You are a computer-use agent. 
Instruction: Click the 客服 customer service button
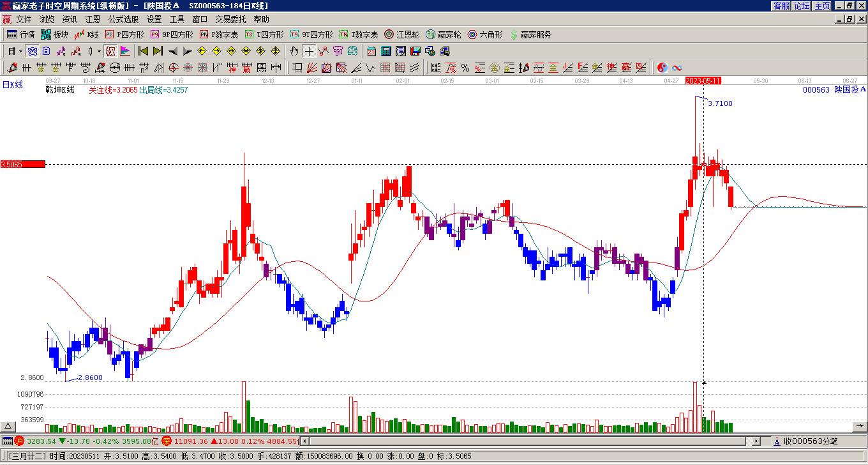pos(781,6)
